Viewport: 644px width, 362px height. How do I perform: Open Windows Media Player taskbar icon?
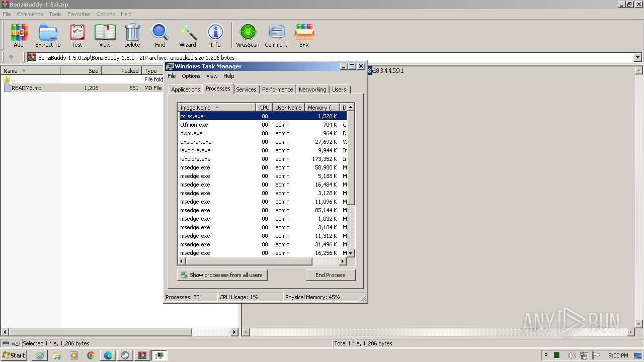tap(74, 355)
